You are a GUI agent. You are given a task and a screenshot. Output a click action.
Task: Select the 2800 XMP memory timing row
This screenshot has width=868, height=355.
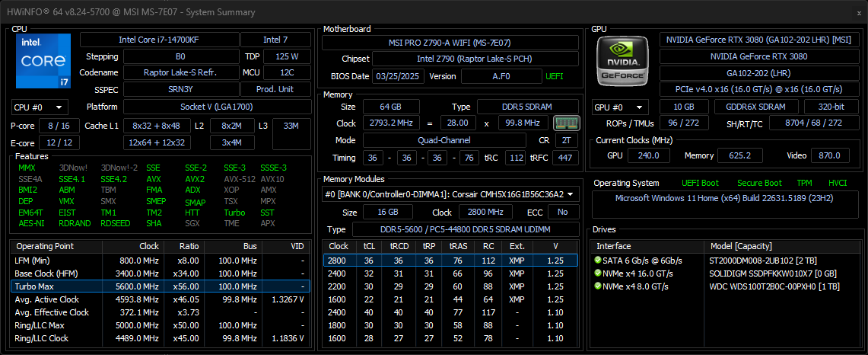(x=450, y=260)
